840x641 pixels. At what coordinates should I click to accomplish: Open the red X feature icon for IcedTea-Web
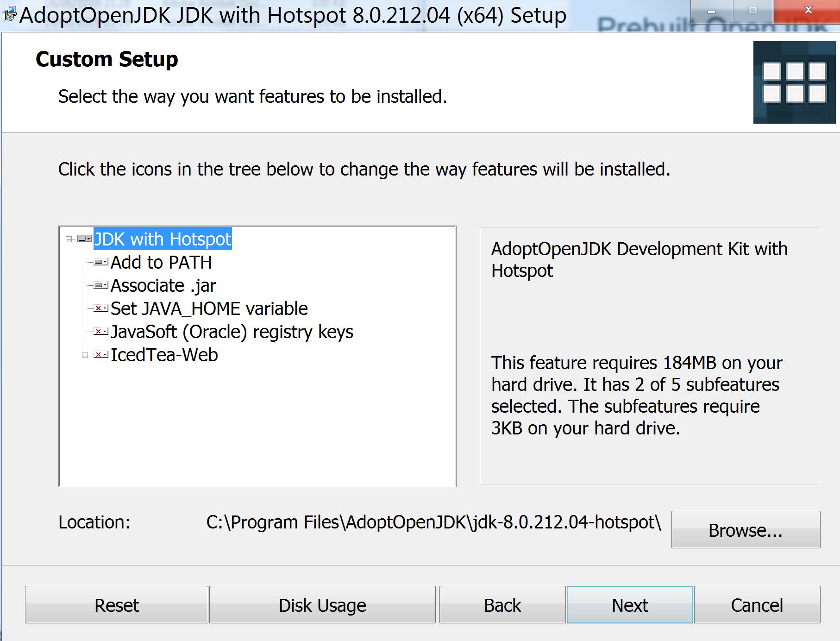click(x=101, y=355)
